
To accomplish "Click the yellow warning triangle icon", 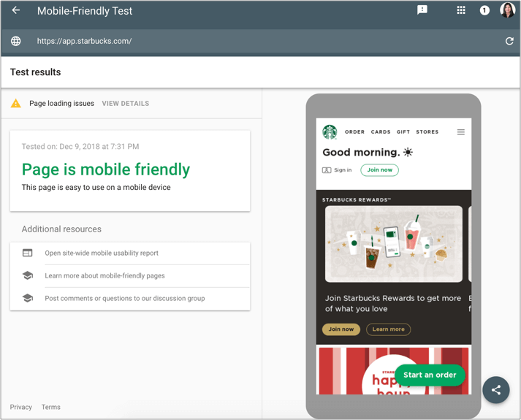I will tap(15, 103).
